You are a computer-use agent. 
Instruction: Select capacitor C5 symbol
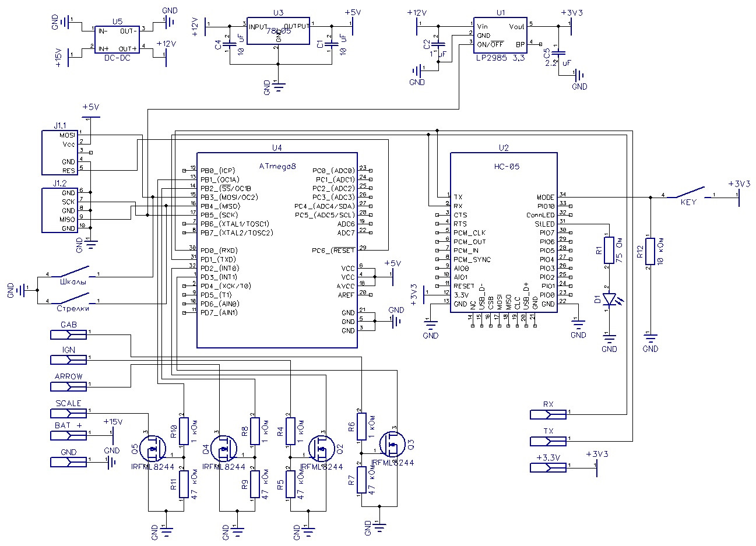[558, 53]
